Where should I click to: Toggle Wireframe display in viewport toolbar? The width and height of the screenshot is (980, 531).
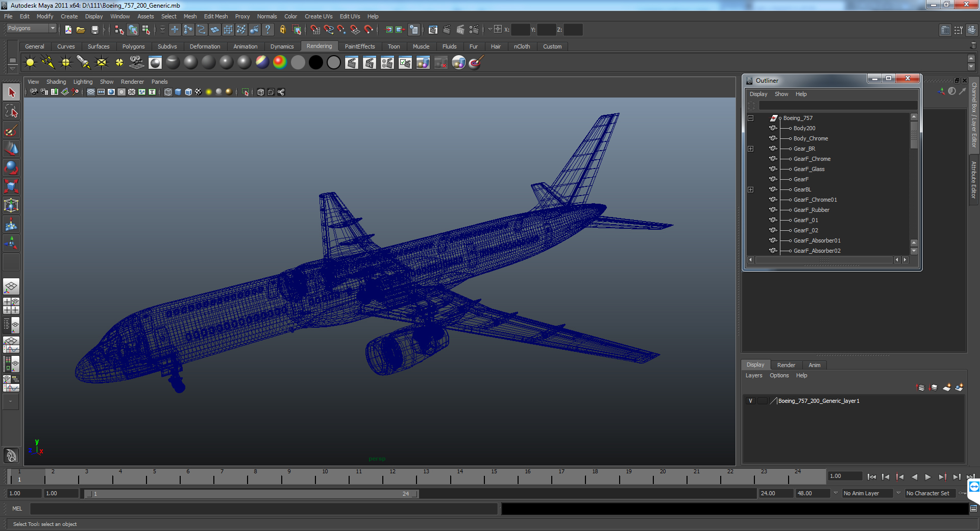[x=168, y=92]
